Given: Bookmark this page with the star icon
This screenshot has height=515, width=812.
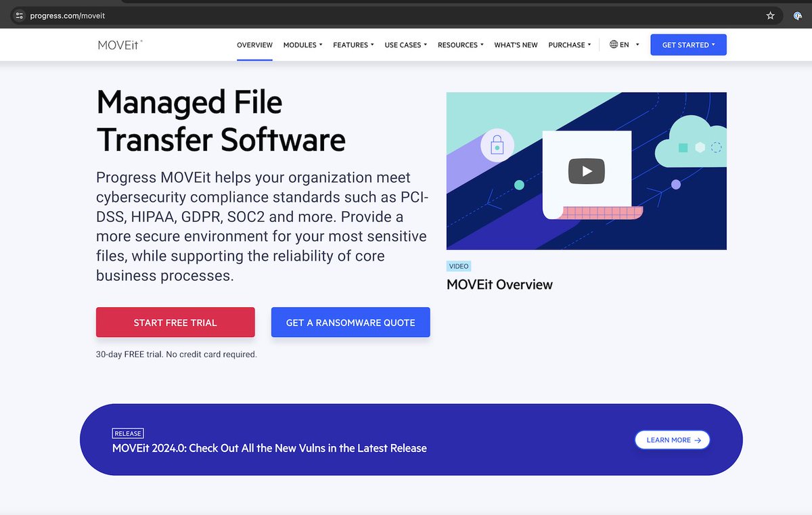Looking at the screenshot, I should [770, 16].
